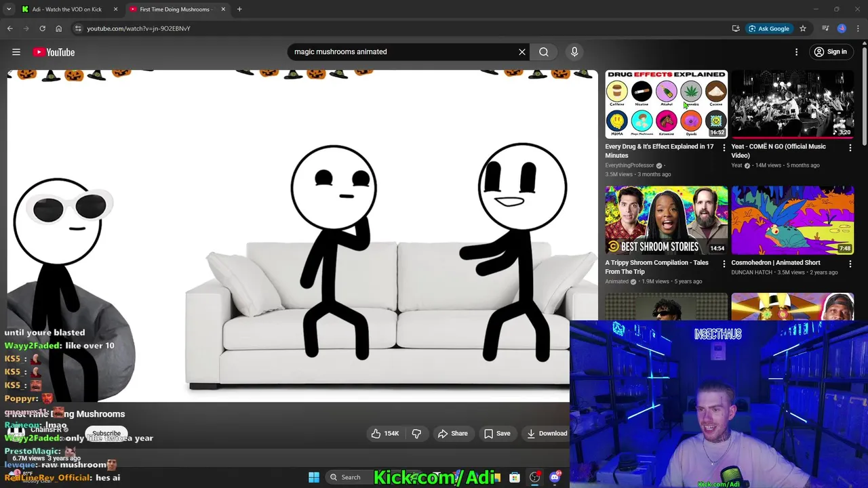Open the Chrome three-dot menu
868x488 pixels.
click(x=859, y=28)
